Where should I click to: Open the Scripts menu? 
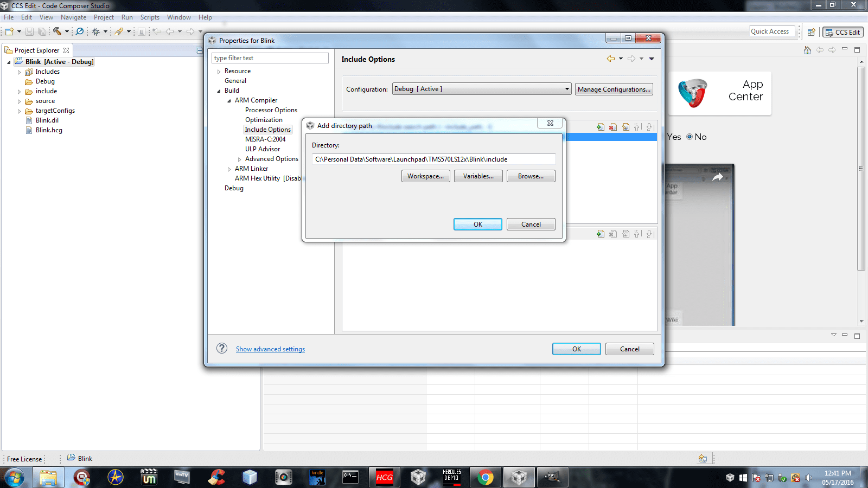150,17
